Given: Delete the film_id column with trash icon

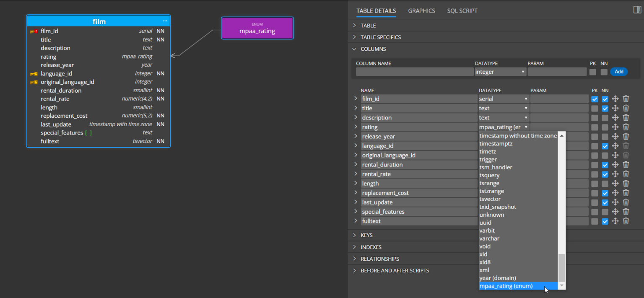Looking at the screenshot, I should pyautogui.click(x=626, y=99).
